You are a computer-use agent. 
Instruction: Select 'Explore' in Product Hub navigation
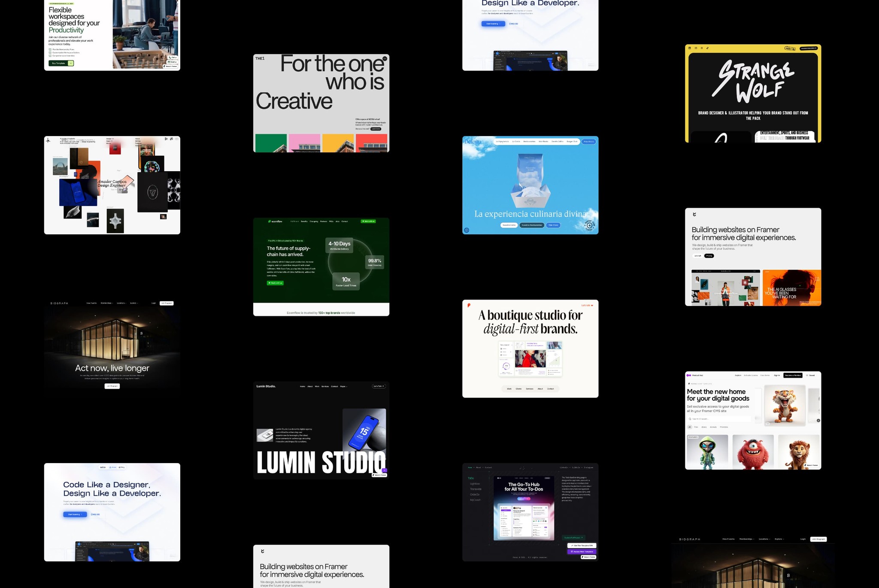[738, 375]
